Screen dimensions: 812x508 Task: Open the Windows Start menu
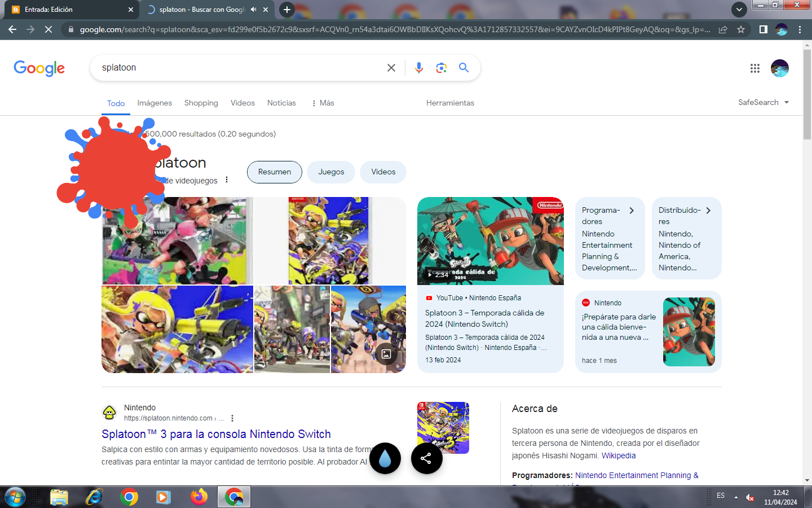[15, 497]
